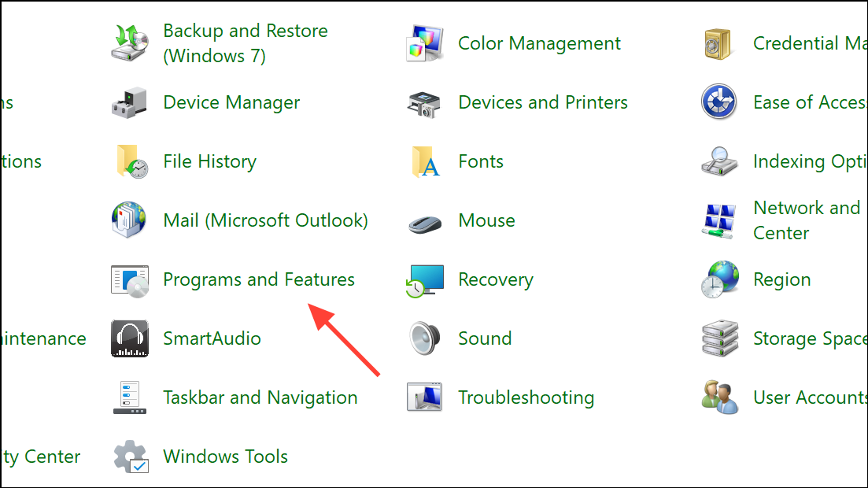Open the Backup and Restore icon
Image resolution: width=868 pixels, height=488 pixels.
click(x=130, y=43)
